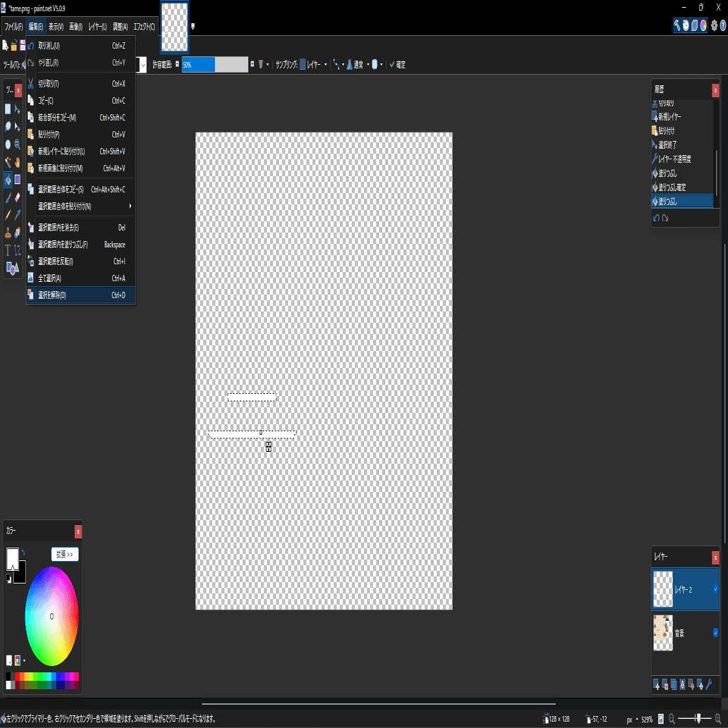
Task: Select the Eraser tool
Action: 17,197
